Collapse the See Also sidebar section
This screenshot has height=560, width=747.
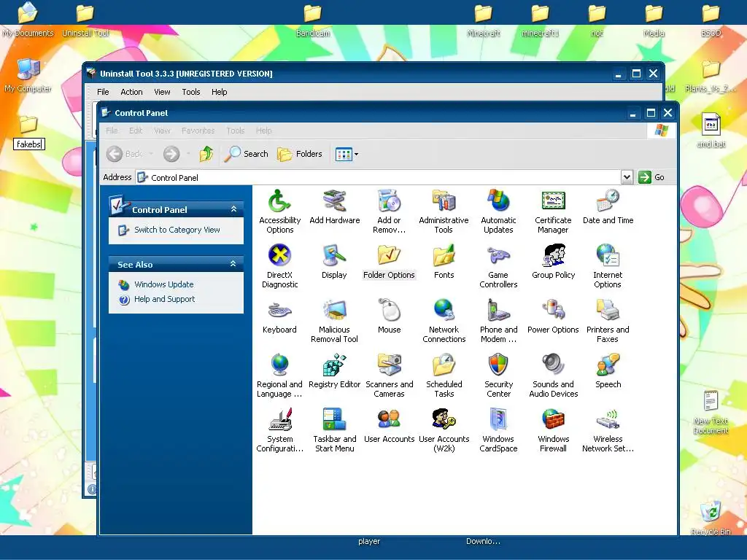click(x=233, y=264)
